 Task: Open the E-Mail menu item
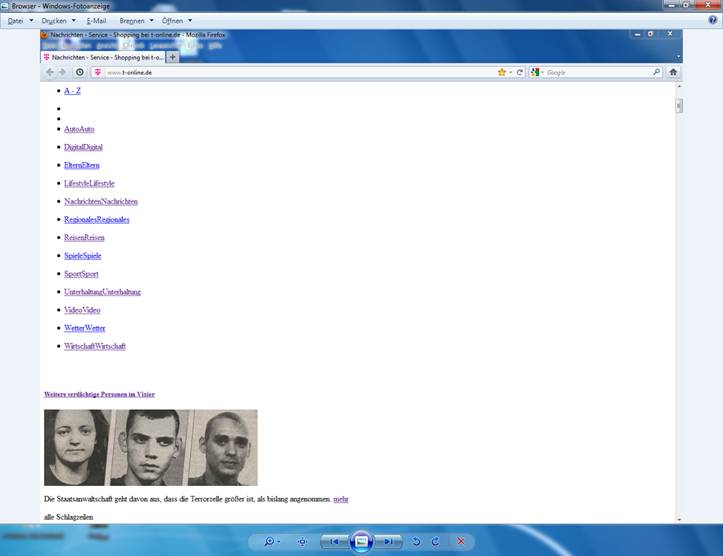[96, 21]
